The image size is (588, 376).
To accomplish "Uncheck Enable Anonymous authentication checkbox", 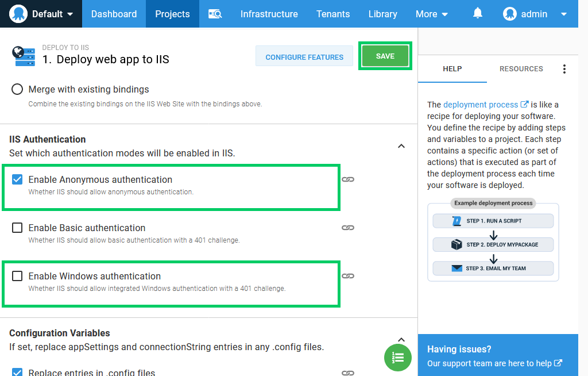I will 17,179.
